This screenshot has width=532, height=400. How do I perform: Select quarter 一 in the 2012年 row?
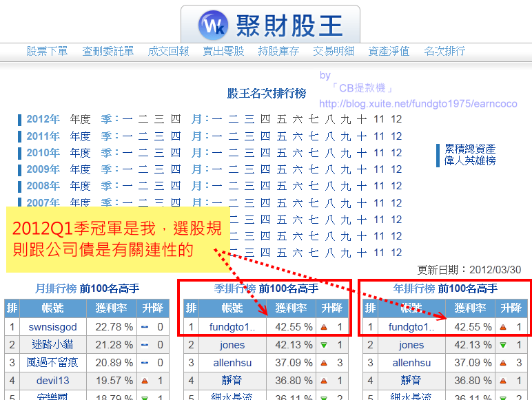tap(127, 119)
